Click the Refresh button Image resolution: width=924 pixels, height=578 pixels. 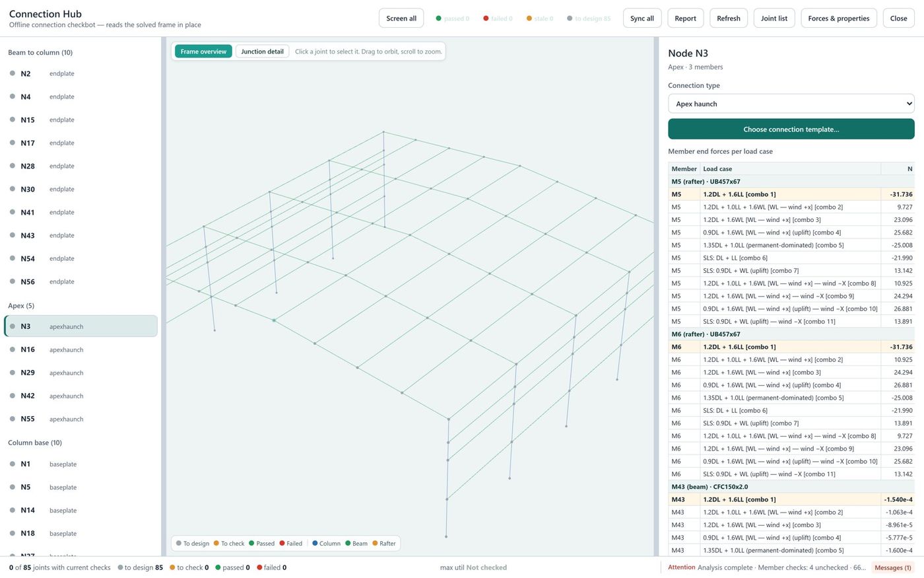[x=729, y=18]
